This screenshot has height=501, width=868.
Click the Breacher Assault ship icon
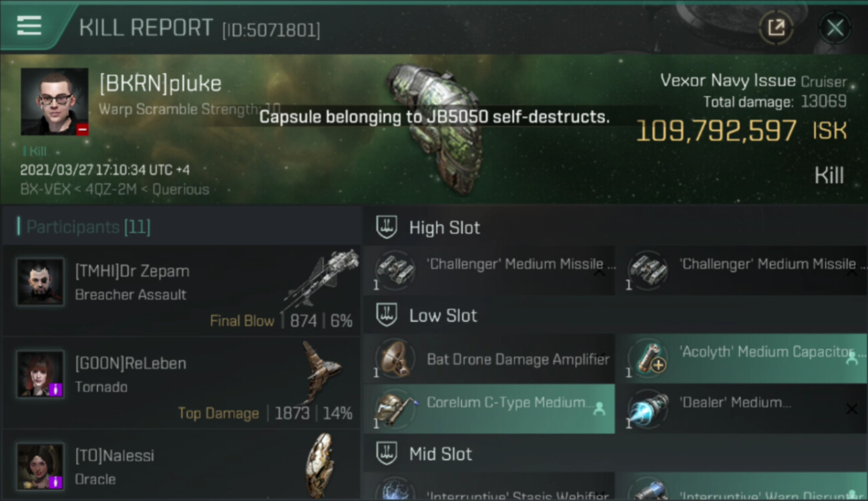321,279
